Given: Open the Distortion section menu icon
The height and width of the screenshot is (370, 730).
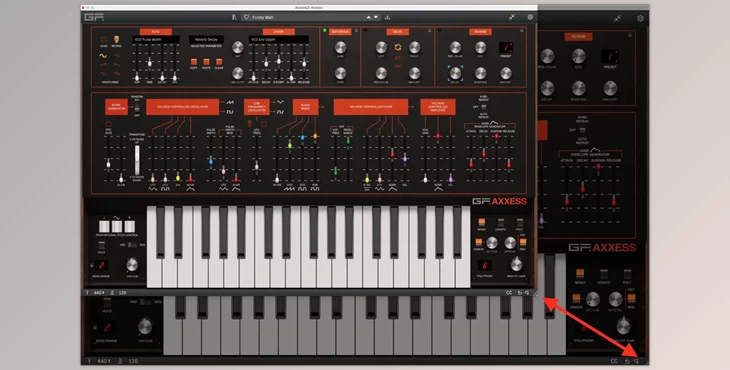Looking at the screenshot, I should 357,31.
